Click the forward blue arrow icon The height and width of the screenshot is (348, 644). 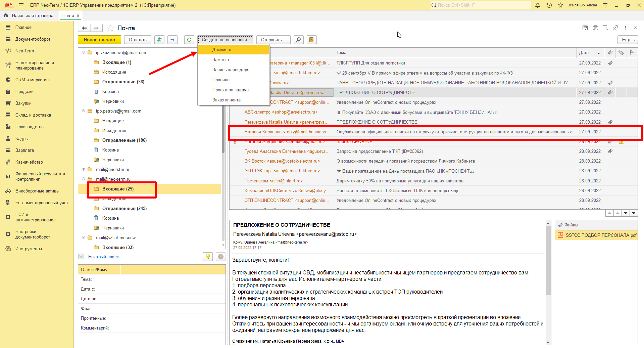(172, 40)
